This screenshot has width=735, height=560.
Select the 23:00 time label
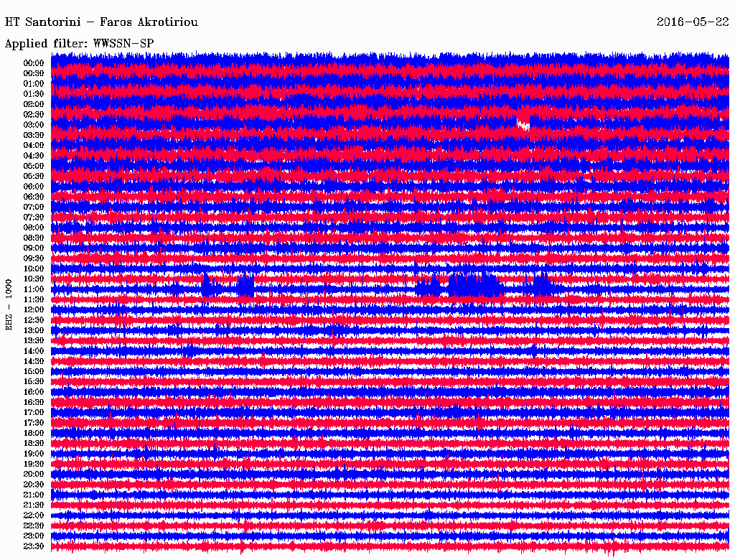[x=34, y=536]
